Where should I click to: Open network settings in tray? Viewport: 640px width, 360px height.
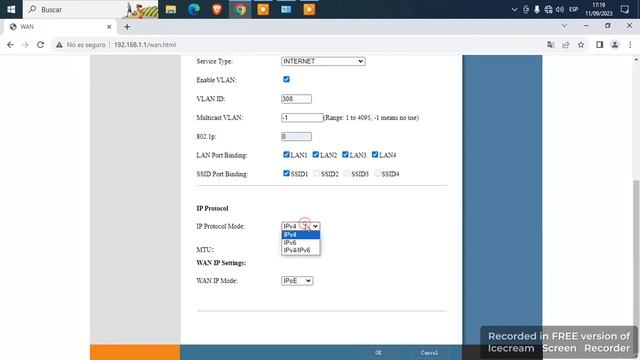click(549, 9)
